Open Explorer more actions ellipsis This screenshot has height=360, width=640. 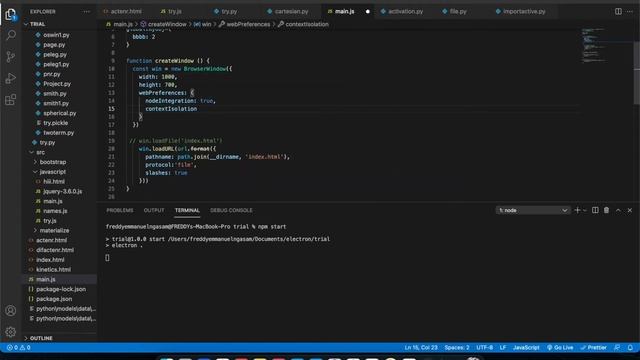(x=86, y=12)
